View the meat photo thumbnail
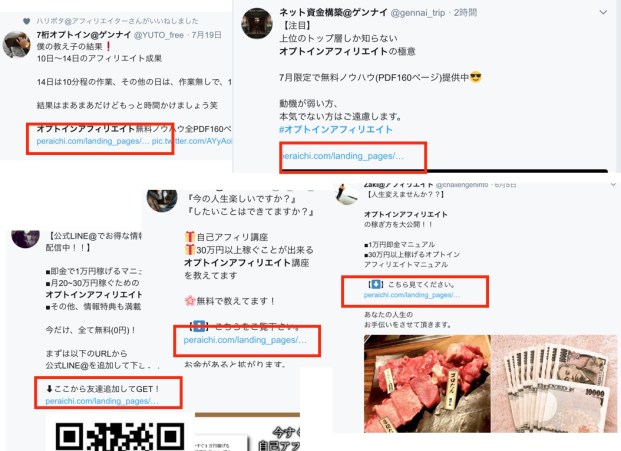 point(427,383)
